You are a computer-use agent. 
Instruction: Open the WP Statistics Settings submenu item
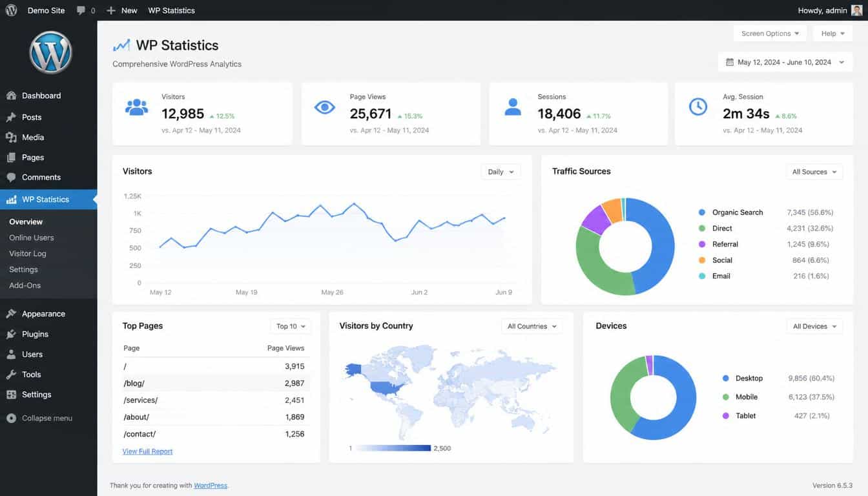[x=23, y=269]
